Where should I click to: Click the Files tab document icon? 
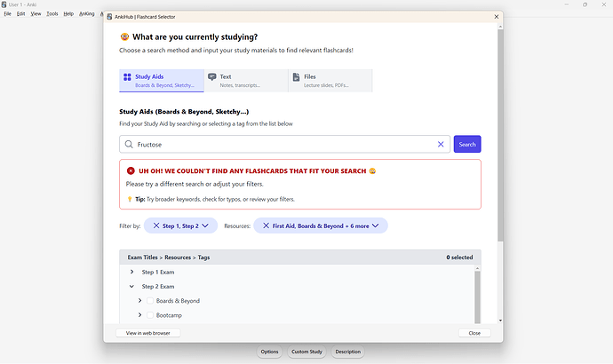click(297, 77)
